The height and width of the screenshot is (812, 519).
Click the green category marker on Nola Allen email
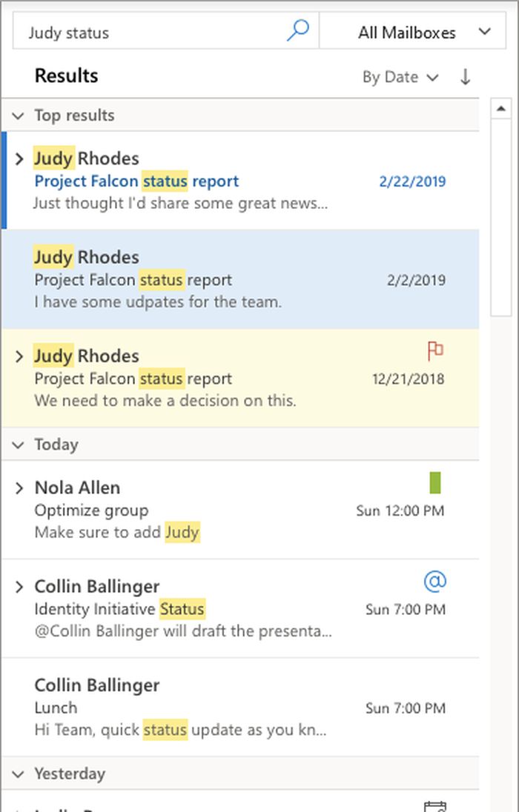click(435, 484)
